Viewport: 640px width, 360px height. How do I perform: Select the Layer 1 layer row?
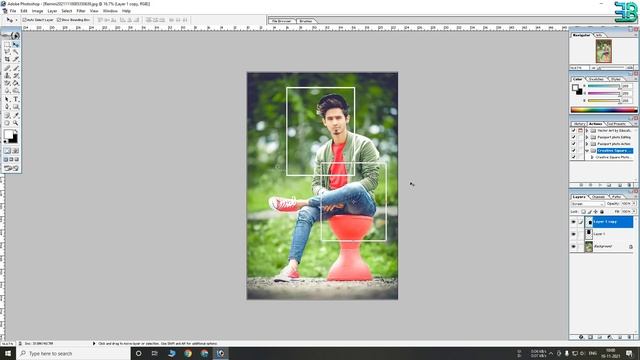point(609,234)
